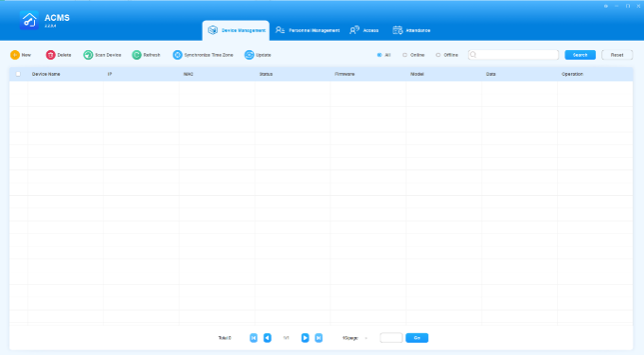Open the Personnel Management tab
Viewport: 644px width, 355px height.
(308, 30)
